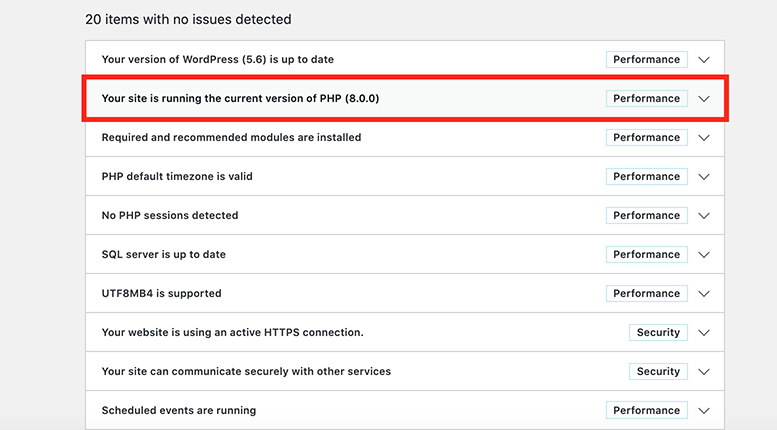Click Performance badge on PHP version row
777x430 pixels.
pyautogui.click(x=646, y=99)
